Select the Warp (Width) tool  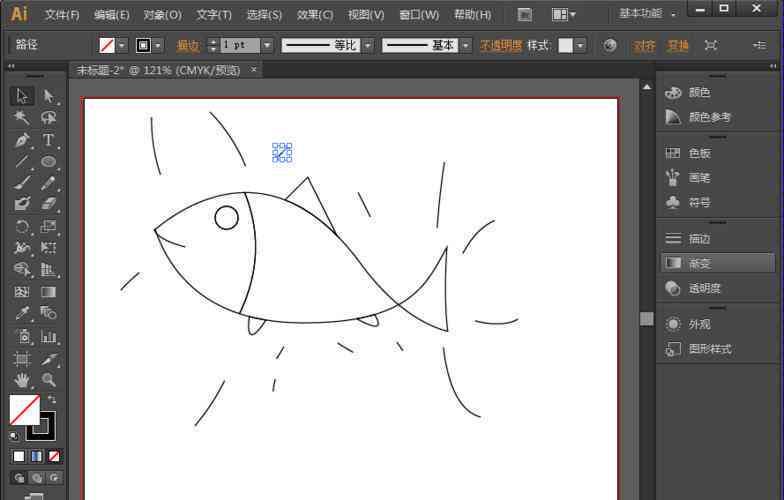click(22, 248)
